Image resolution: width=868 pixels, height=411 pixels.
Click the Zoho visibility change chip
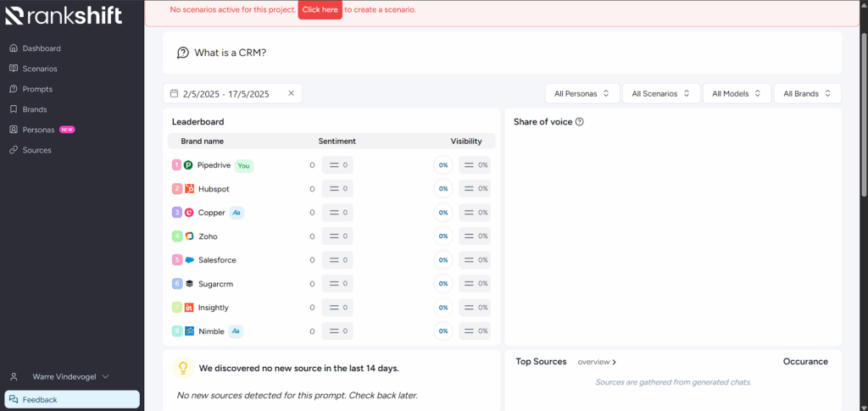pos(475,236)
